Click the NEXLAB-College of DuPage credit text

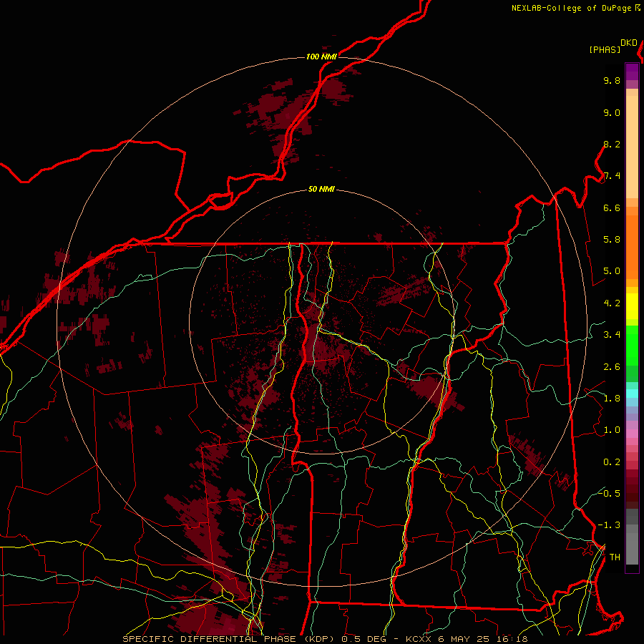click(571, 8)
